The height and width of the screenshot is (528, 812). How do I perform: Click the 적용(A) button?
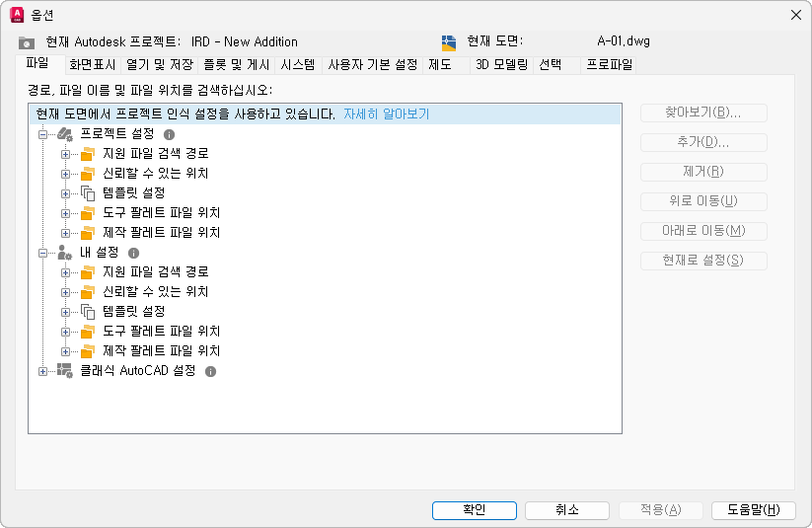point(660,510)
